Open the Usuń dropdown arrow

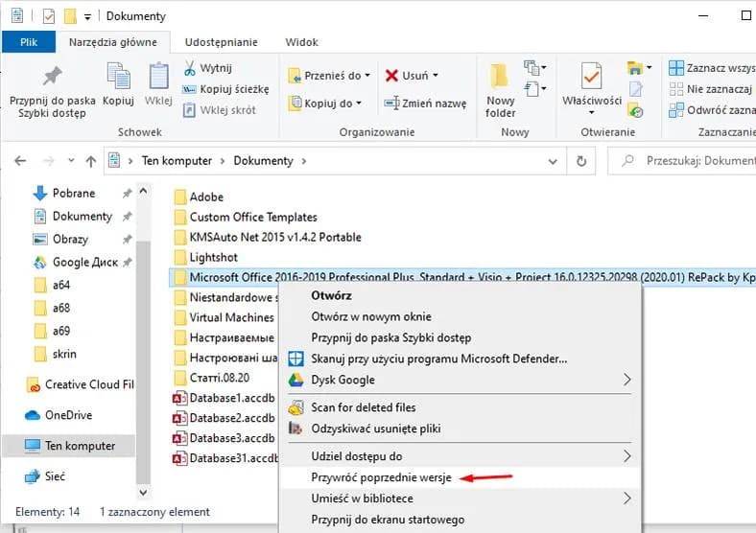coord(435,76)
